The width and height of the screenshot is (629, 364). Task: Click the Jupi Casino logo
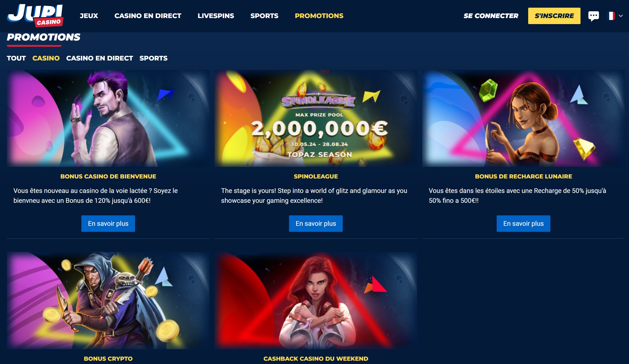tap(35, 16)
